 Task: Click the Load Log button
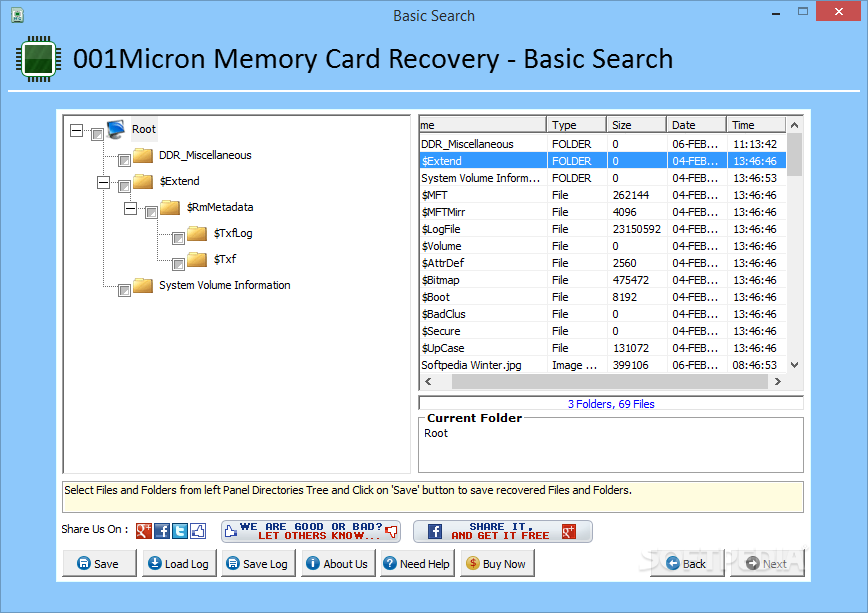click(x=179, y=563)
